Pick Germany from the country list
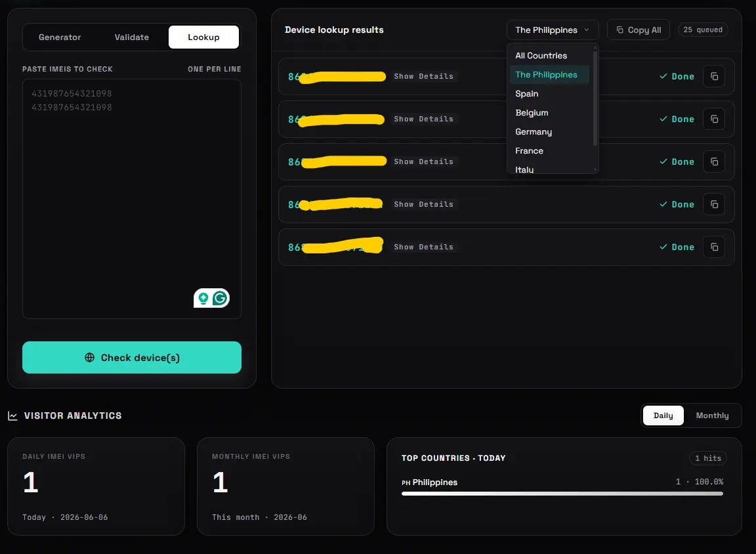This screenshot has height=554, width=756. [550, 132]
